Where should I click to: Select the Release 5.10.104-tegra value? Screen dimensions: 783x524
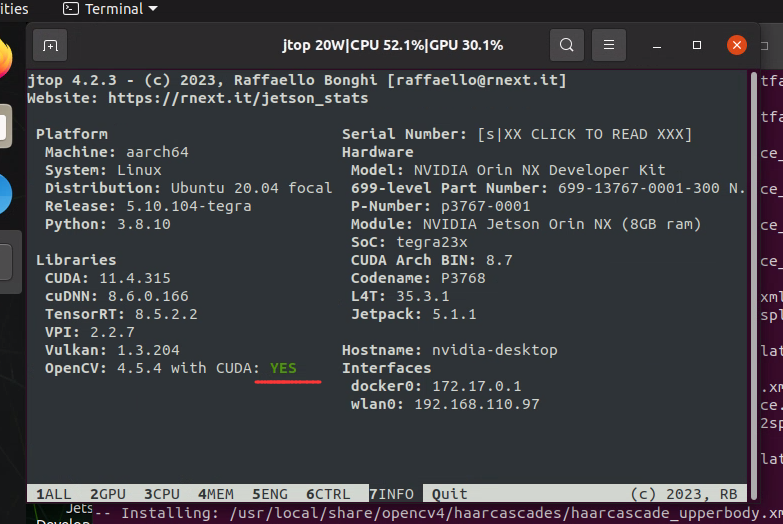click(189, 206)
